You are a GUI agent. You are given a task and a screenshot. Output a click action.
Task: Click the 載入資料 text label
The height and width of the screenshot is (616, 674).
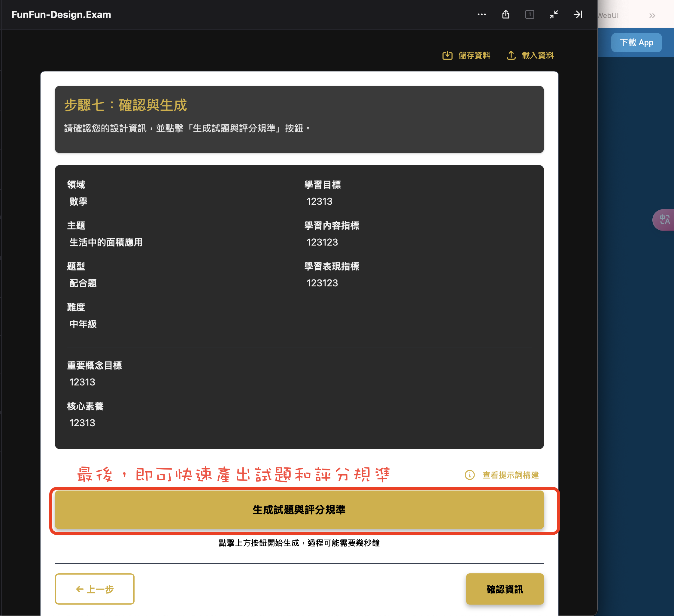(538, 55)
